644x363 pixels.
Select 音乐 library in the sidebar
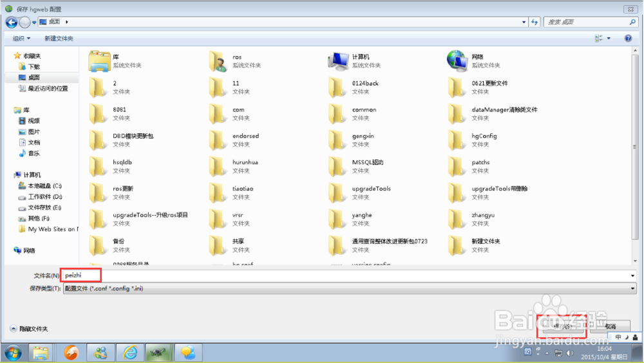(29, 153)
